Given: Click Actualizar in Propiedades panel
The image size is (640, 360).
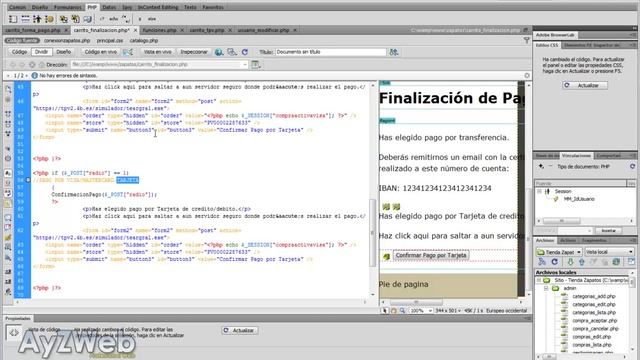Looking at the screenshot, I should tap(240, 330).
